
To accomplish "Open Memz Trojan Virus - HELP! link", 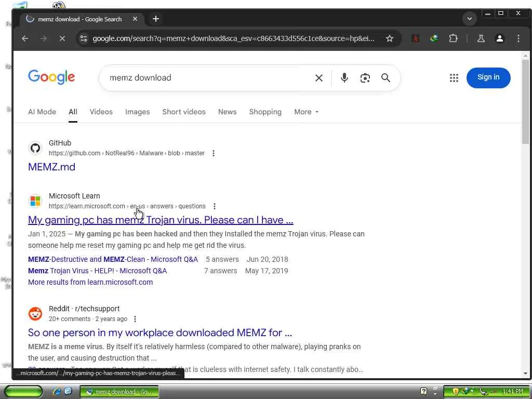I will click(97, 271).
